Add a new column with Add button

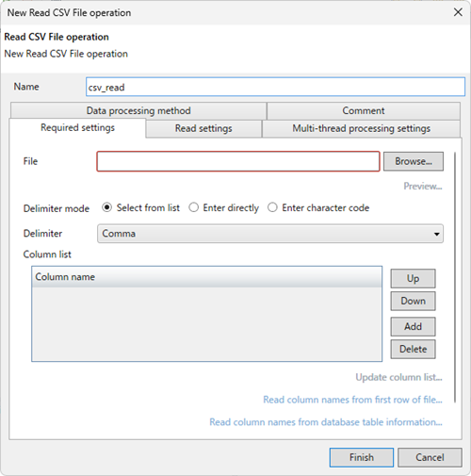pyautogui.click(x=413, y=326)
